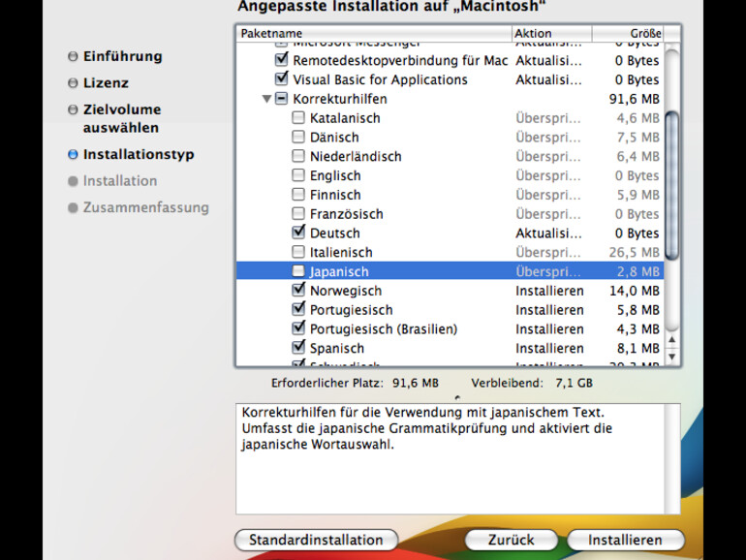Click the Standardinstallation button
This screenshot has width=746, height=560.
[317, 540]
